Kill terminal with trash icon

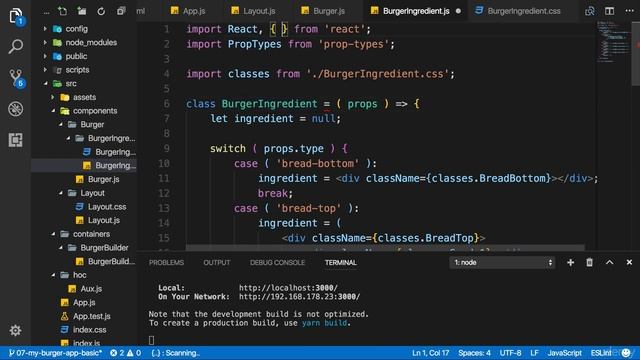[x=589, y=262]
